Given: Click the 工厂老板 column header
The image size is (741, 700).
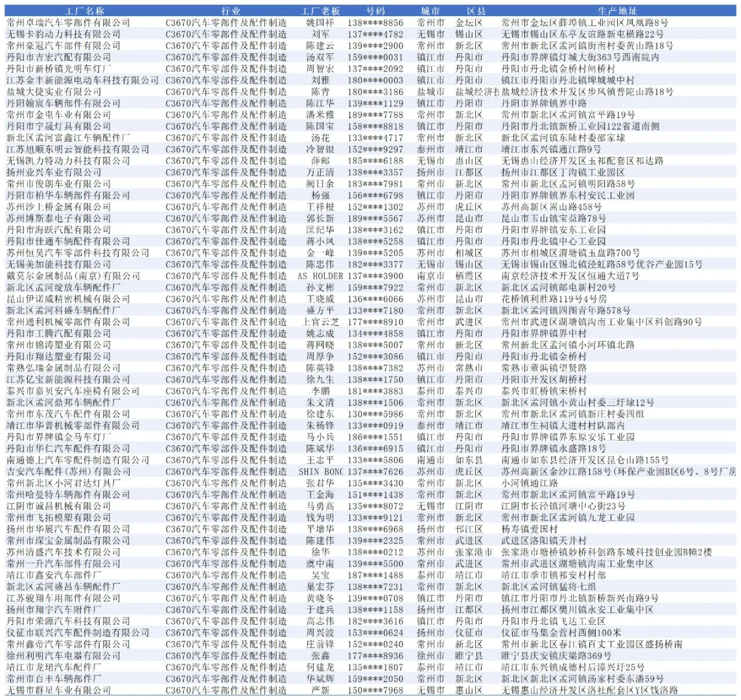Looking at the screenshot, I should pyautogui.click(x=320, y=11).
